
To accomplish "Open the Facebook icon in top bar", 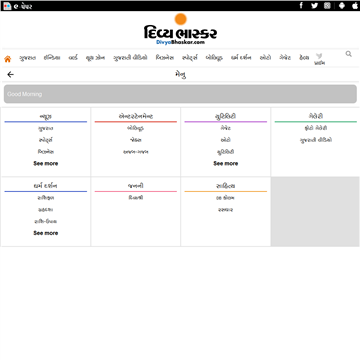I will 301,5.
